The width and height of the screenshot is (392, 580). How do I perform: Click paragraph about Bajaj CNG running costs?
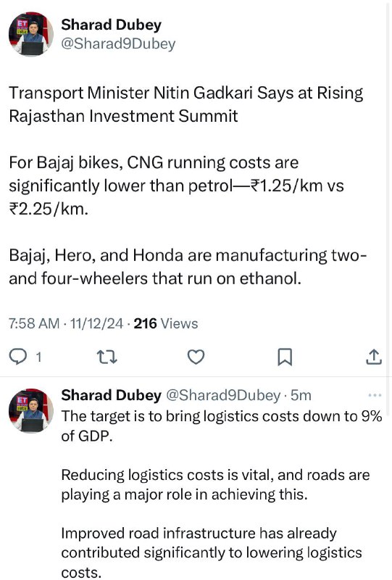pyautogui.click(x=176, y=186)
